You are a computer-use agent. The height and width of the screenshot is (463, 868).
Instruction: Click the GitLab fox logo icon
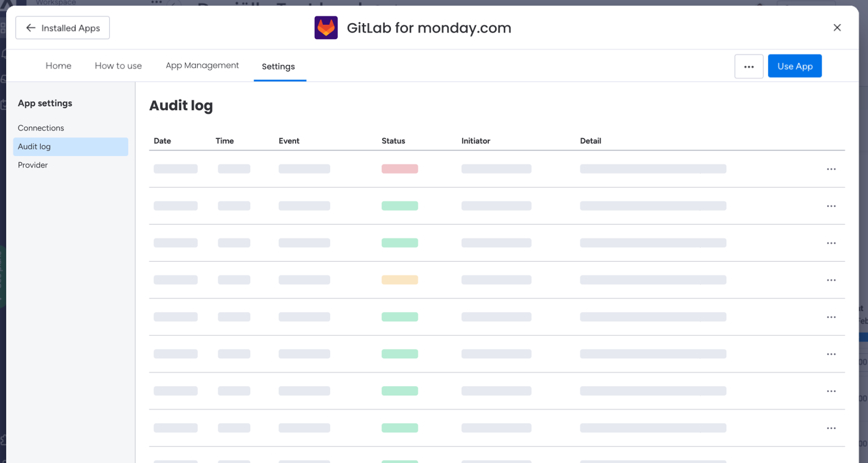pyautogui.click(x=326, y=28)
